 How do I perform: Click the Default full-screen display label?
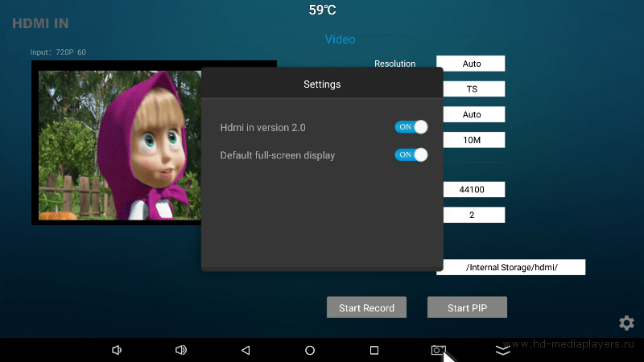point(278,155)
